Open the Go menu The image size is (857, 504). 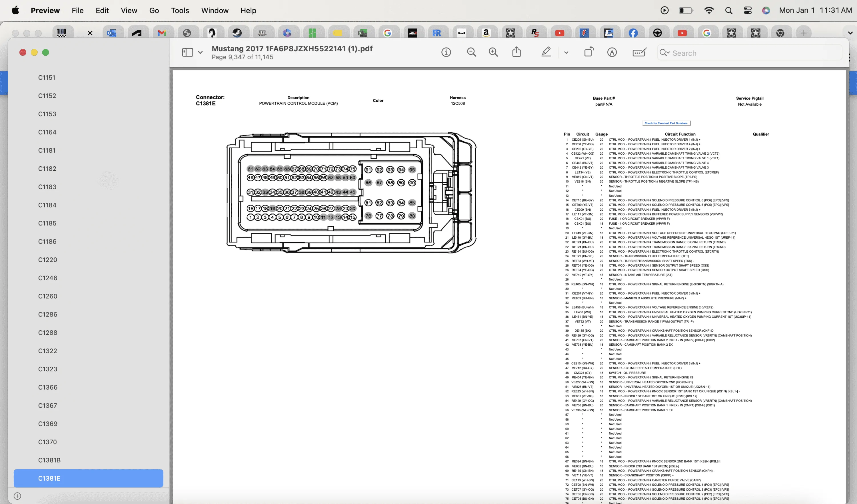(x=154, y=11)
